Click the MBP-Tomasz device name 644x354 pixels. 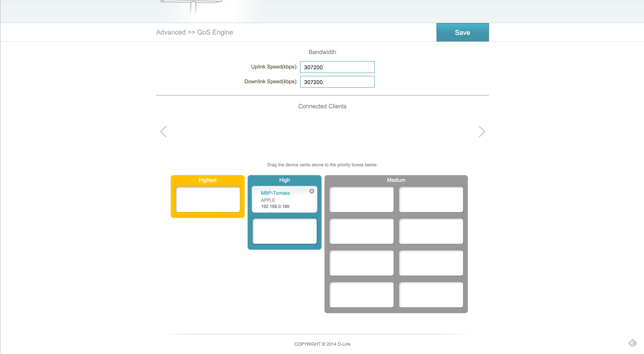[275, 193]
